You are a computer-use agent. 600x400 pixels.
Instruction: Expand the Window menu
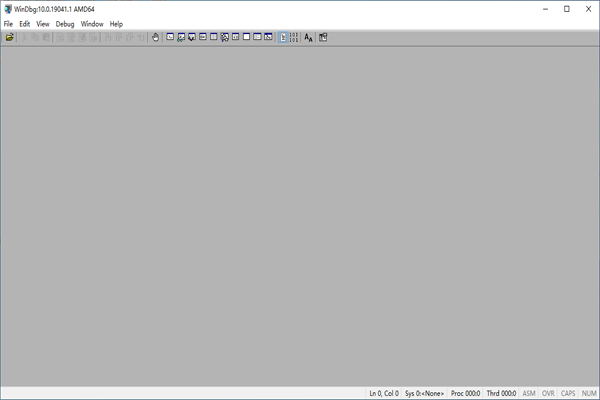(92, 23)
